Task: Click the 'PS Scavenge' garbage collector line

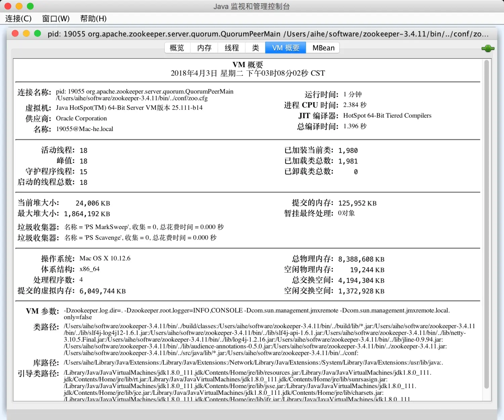Action: pos(140,238)
